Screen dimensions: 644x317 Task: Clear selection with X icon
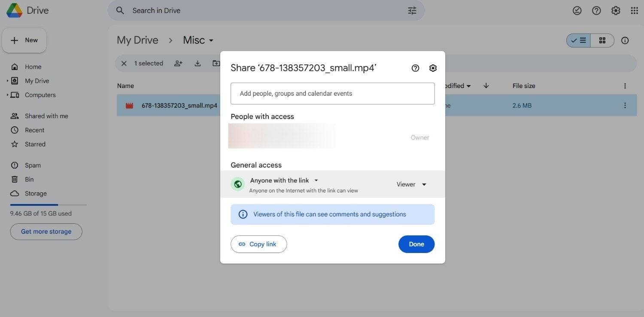point(124,64)
